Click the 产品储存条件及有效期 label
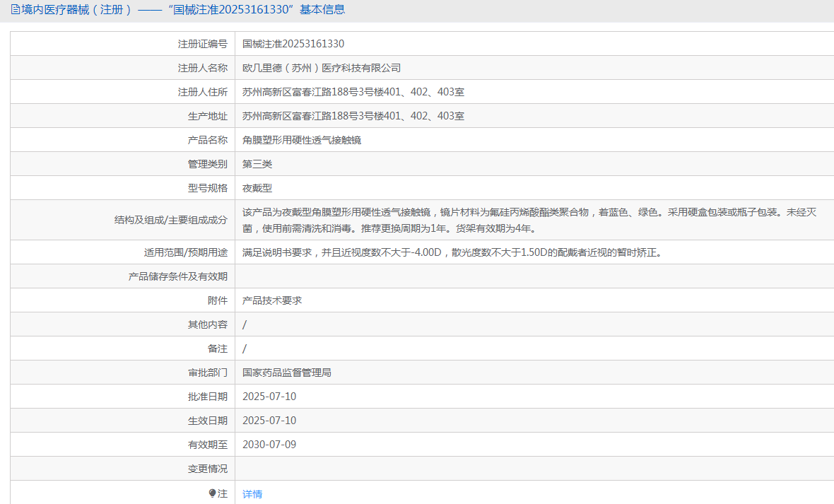This screenshot has height=504, width=834. coord(177,276)
